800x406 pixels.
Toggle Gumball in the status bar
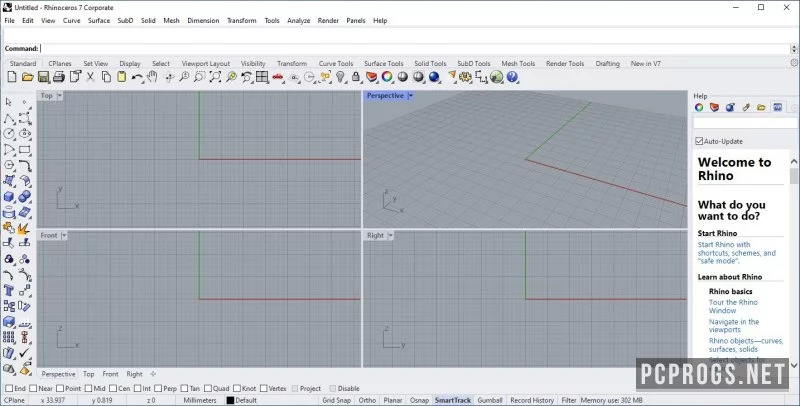(x=490, y=400)
